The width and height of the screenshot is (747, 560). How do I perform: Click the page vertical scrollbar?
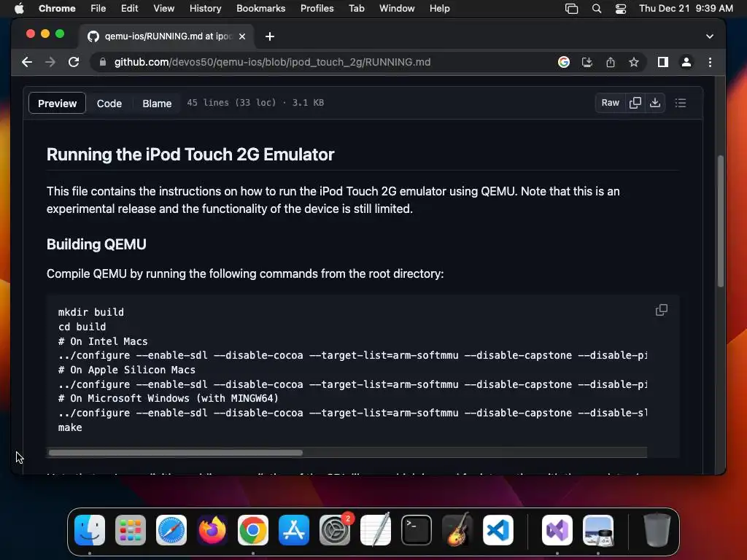pos(720,222)
